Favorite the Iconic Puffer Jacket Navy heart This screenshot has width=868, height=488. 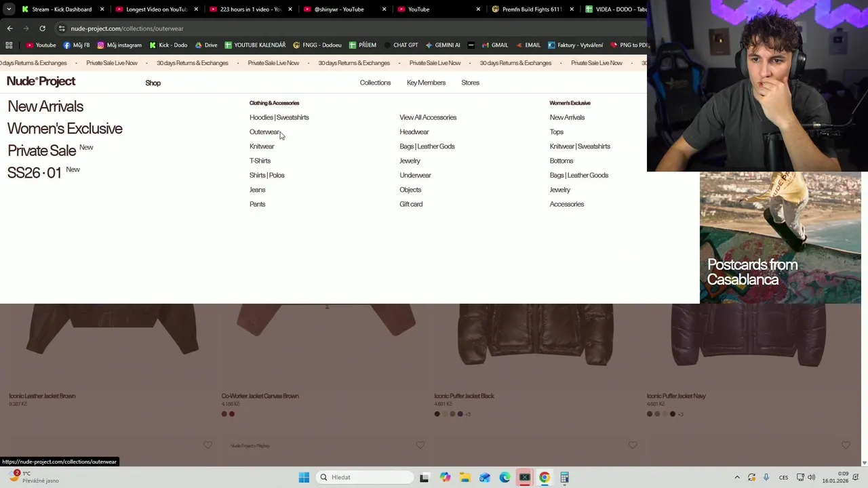pos(846,445)
